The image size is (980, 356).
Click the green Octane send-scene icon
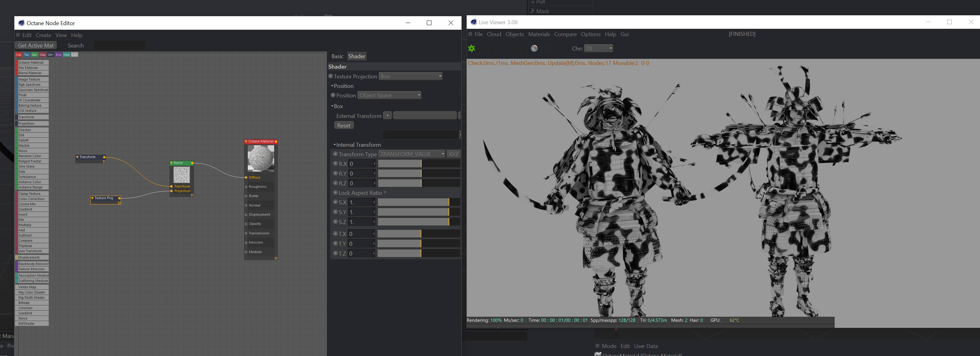point(472,48)
